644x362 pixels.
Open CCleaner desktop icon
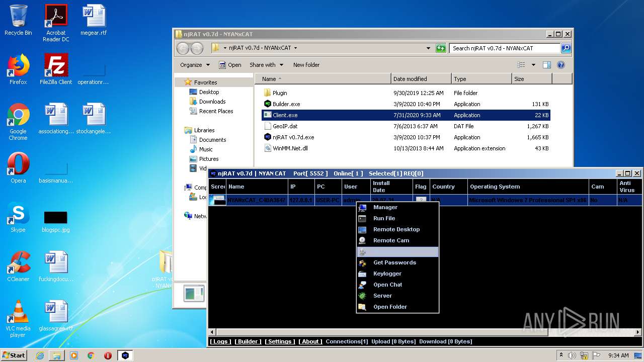coord(18,266)
